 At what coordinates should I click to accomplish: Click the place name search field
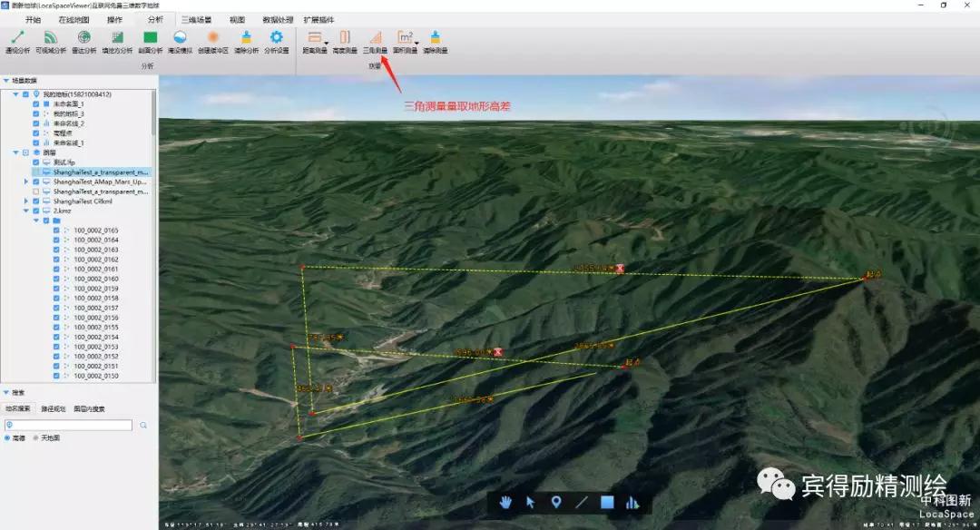71,425
